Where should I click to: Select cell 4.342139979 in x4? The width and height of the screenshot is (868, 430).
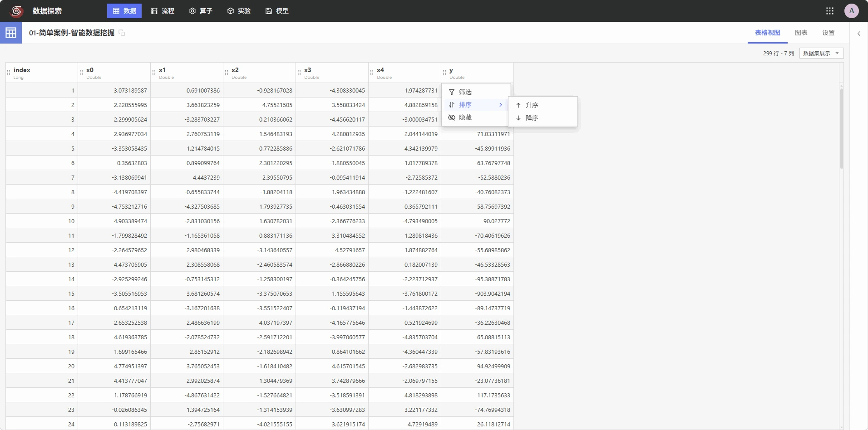coord(405,148)
